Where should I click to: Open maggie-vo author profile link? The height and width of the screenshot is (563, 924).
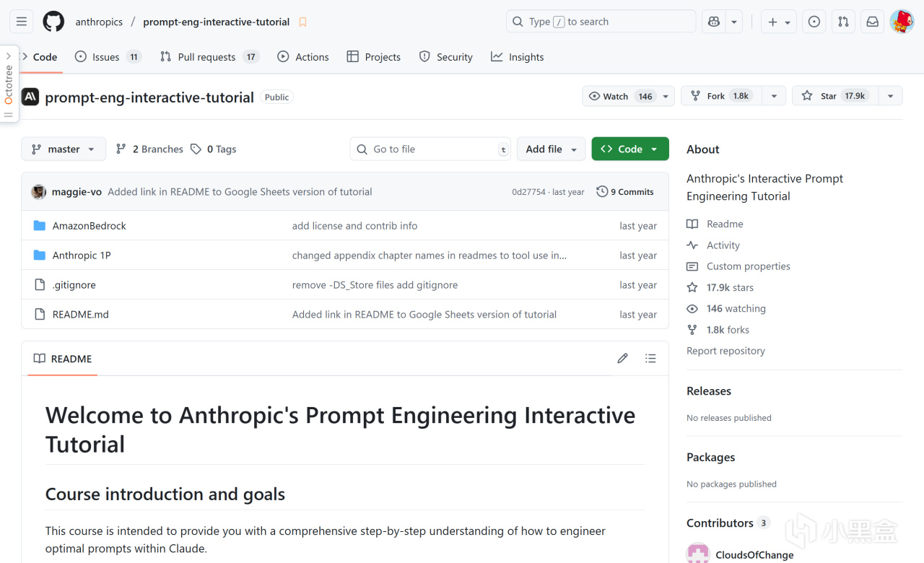(x=77, y=192)
